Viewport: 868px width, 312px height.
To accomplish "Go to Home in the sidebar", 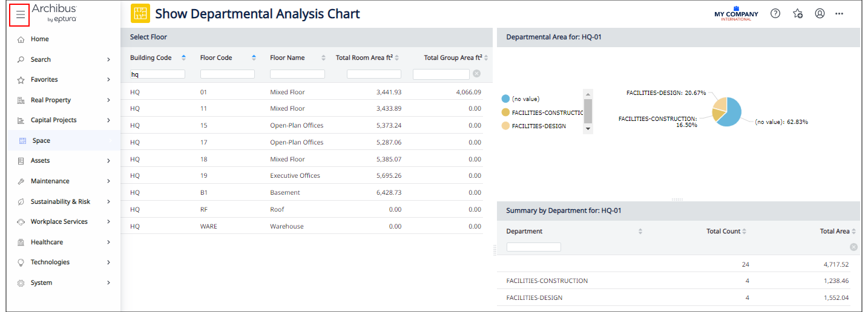I will (x=40, y=39).
